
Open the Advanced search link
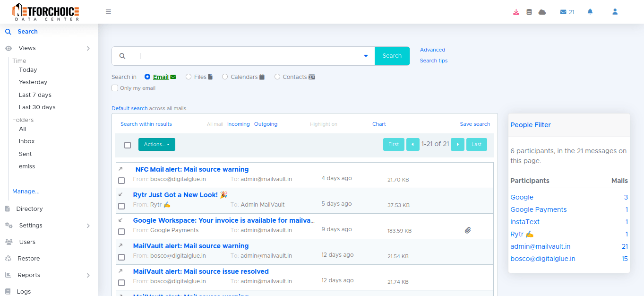coord(432,50)
